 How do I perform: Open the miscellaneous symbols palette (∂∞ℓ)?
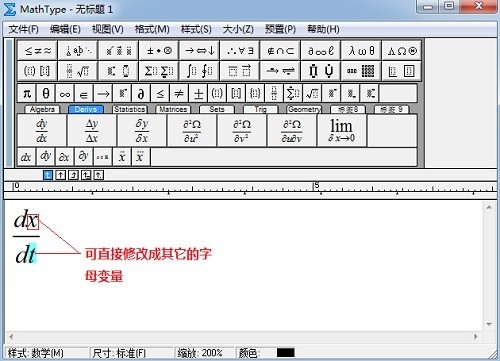click(320, 51)
